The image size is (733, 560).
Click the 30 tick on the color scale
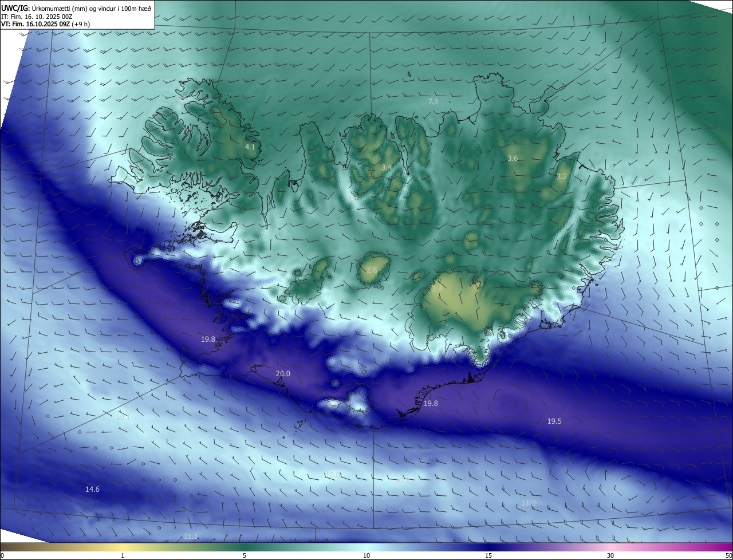tap(610, 555)
